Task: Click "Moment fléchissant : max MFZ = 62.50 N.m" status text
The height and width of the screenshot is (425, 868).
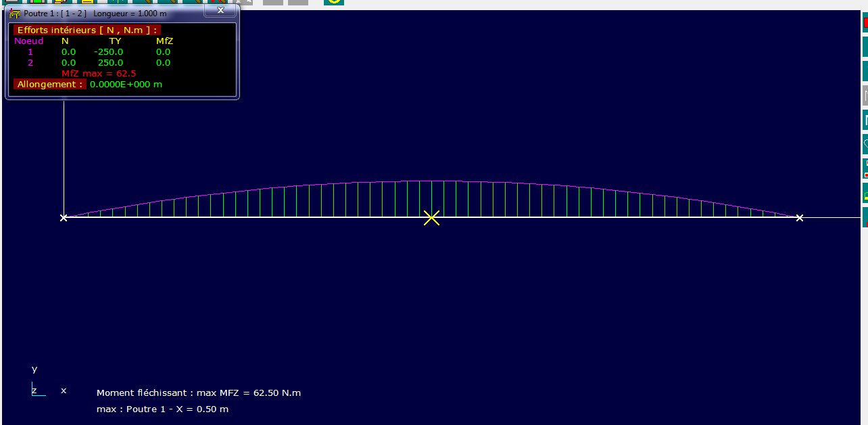Action: coord(199,393)
